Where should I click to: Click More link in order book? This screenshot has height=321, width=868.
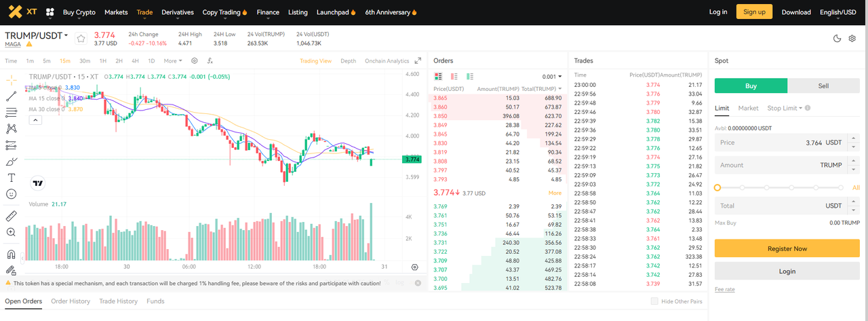(x=555, y=193)
